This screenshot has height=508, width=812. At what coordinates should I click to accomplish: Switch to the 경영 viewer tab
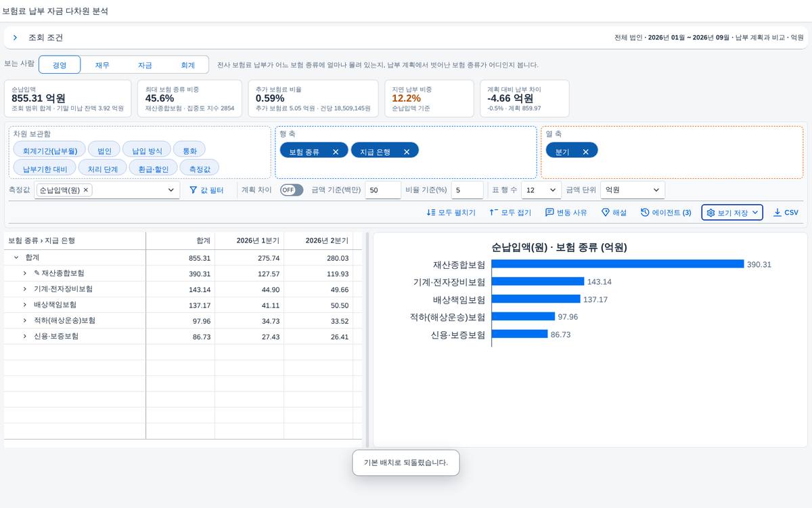click(x=60, y=65)
